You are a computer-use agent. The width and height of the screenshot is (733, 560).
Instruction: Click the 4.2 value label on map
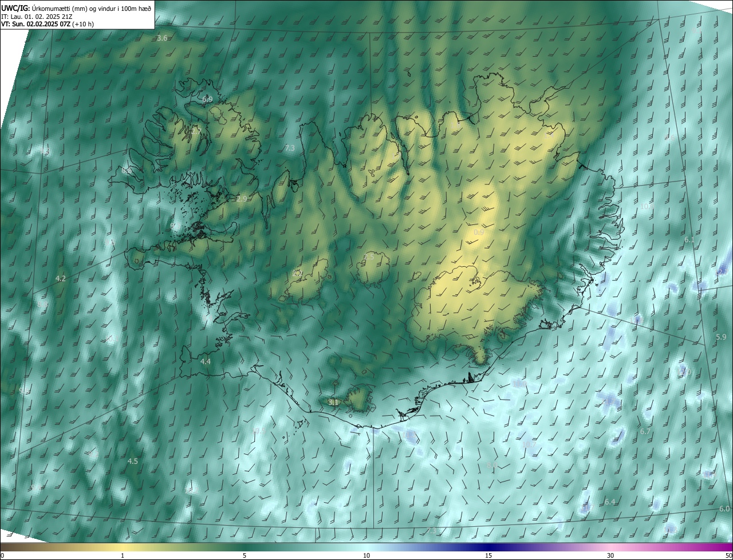61,279
